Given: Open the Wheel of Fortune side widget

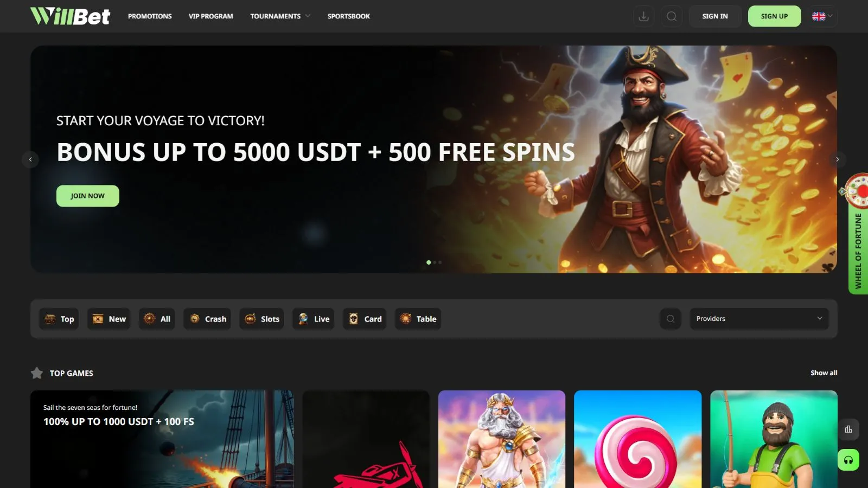Looking at the screenshot, I should (x=858, y=234).
